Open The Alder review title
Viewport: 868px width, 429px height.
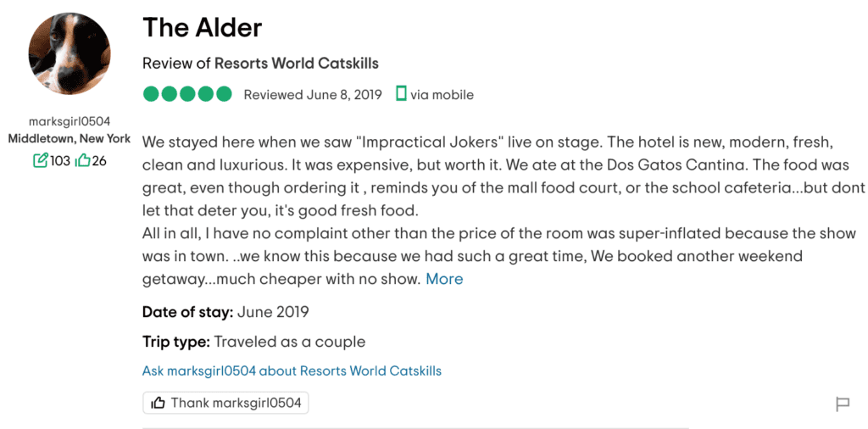(202, 27)
